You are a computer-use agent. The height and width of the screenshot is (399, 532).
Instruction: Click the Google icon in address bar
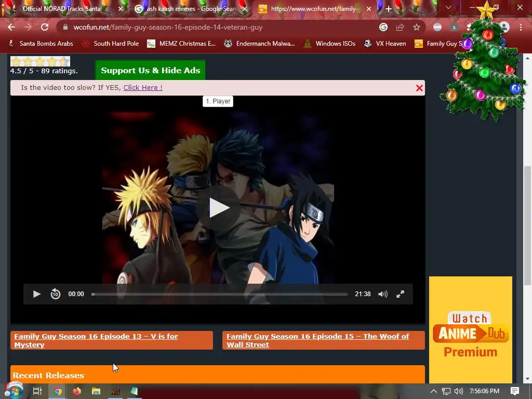point(383,27)
